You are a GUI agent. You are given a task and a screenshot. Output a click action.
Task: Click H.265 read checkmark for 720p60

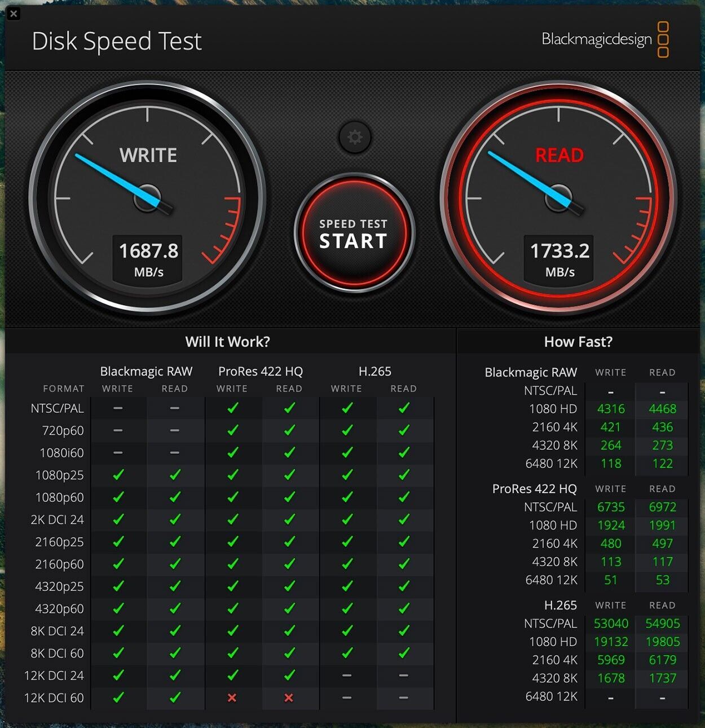point(404,430)
